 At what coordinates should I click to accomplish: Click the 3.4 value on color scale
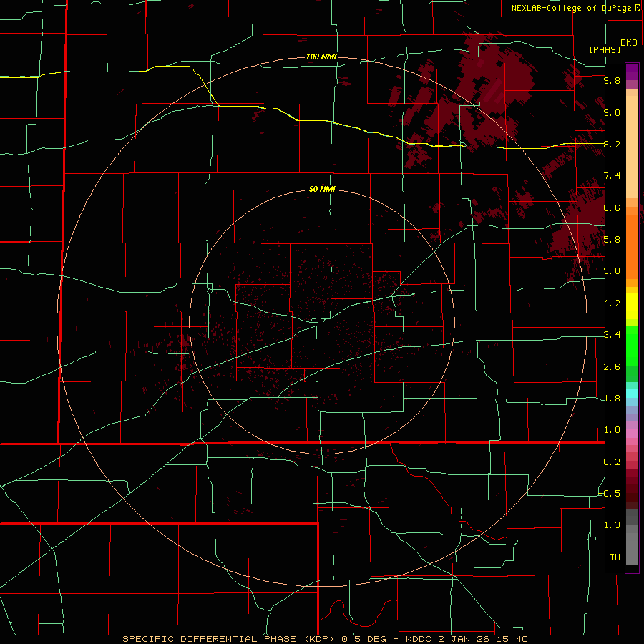pos(612,335)
